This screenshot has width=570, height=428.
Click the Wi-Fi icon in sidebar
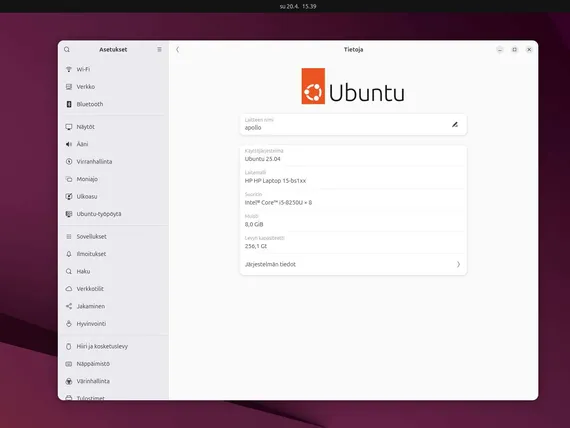69,69
